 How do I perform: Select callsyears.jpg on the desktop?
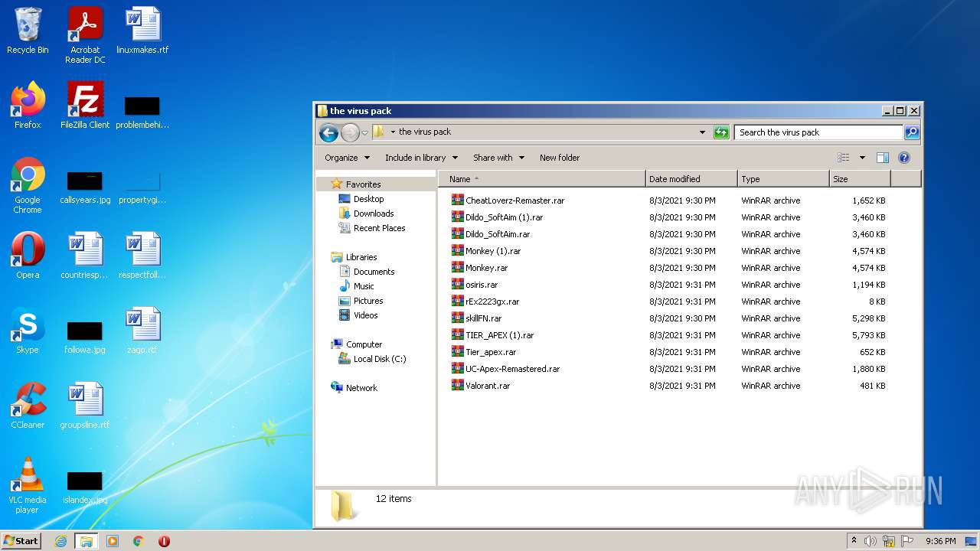[85, 188]
